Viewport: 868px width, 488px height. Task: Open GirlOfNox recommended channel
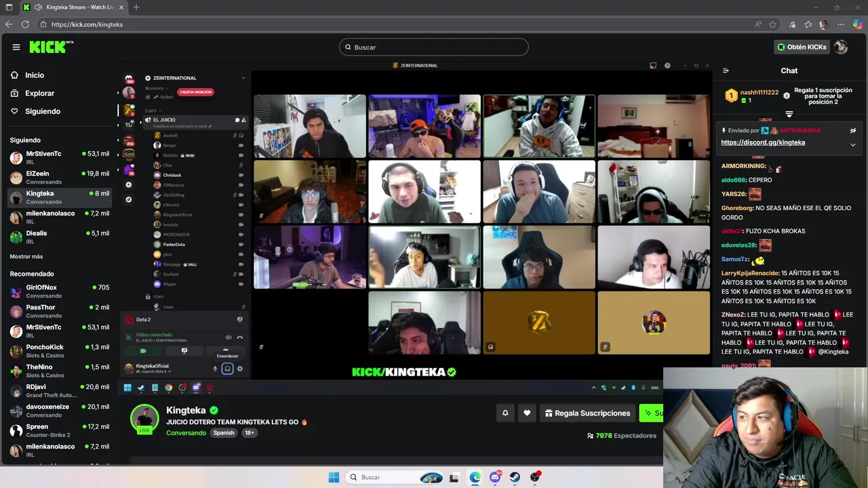60,291
